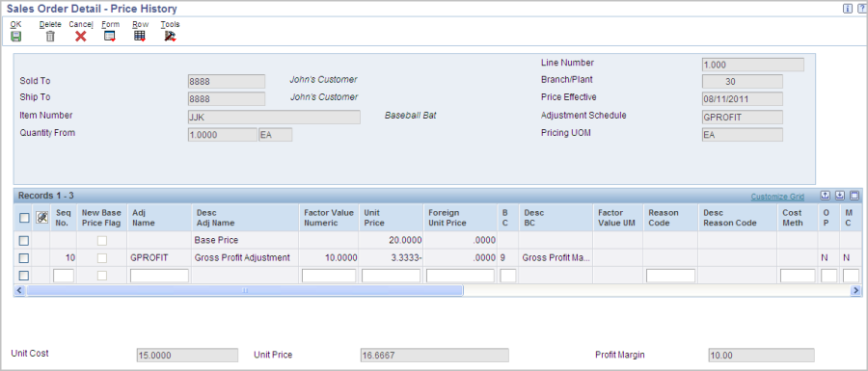Check the Base Price row checkbox

[x=24, y=241]
